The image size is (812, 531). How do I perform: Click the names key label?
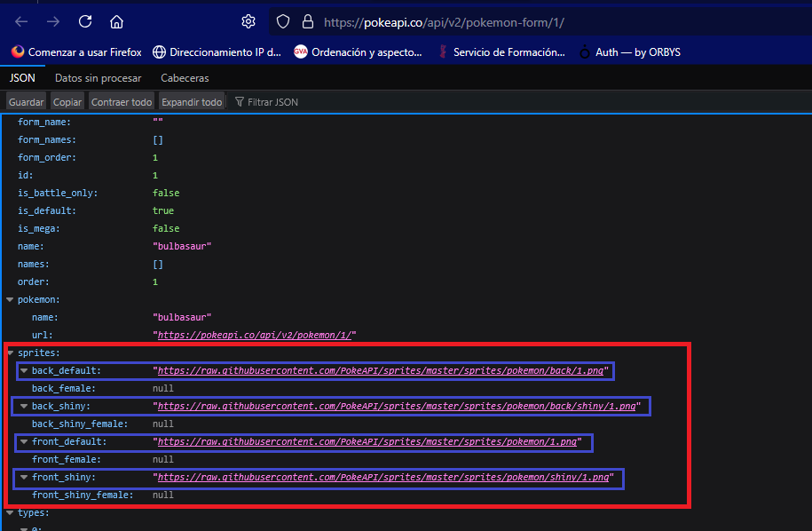pos(33,265)
